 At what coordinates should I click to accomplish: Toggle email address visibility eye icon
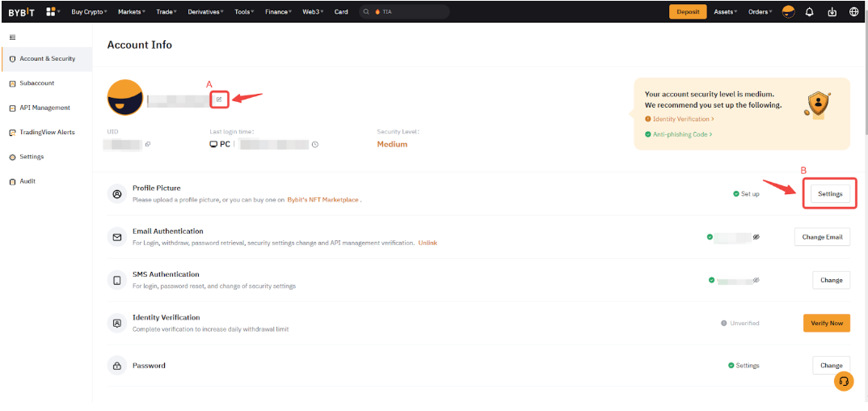coord(756,237)
